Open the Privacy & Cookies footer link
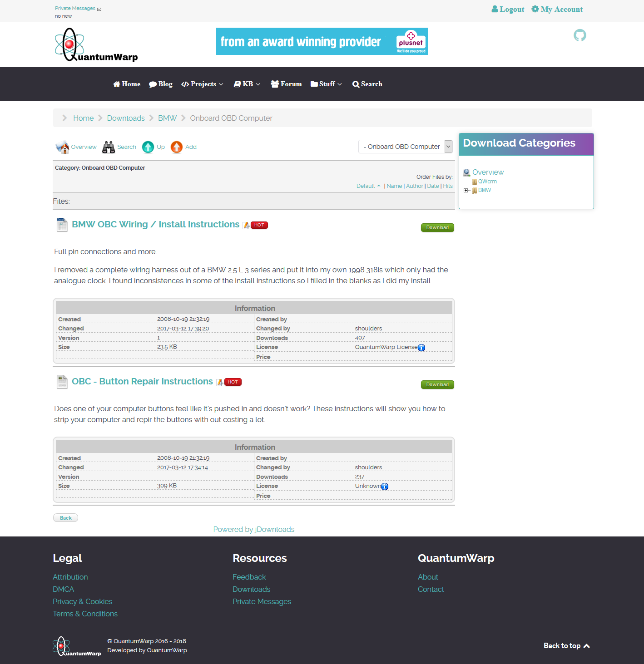Image resolution: width=644 pixels, height=664 pixels. (82, 601)
